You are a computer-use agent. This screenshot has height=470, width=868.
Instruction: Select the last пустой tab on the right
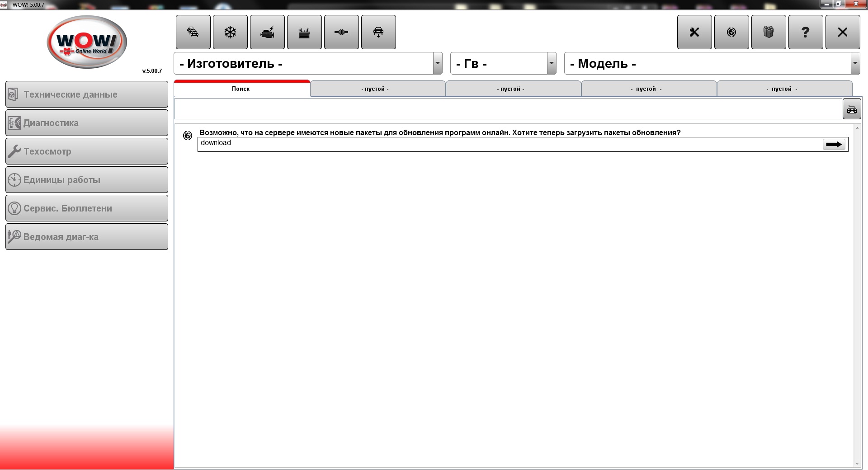[x=784, y=89]
